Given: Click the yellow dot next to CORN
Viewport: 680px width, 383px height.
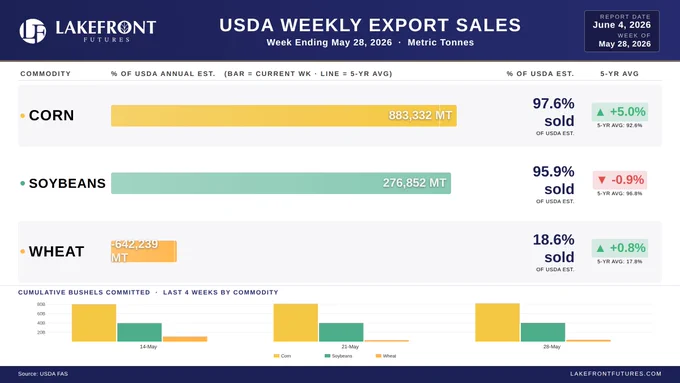Looking at the screenshot, I should point(23,116).
